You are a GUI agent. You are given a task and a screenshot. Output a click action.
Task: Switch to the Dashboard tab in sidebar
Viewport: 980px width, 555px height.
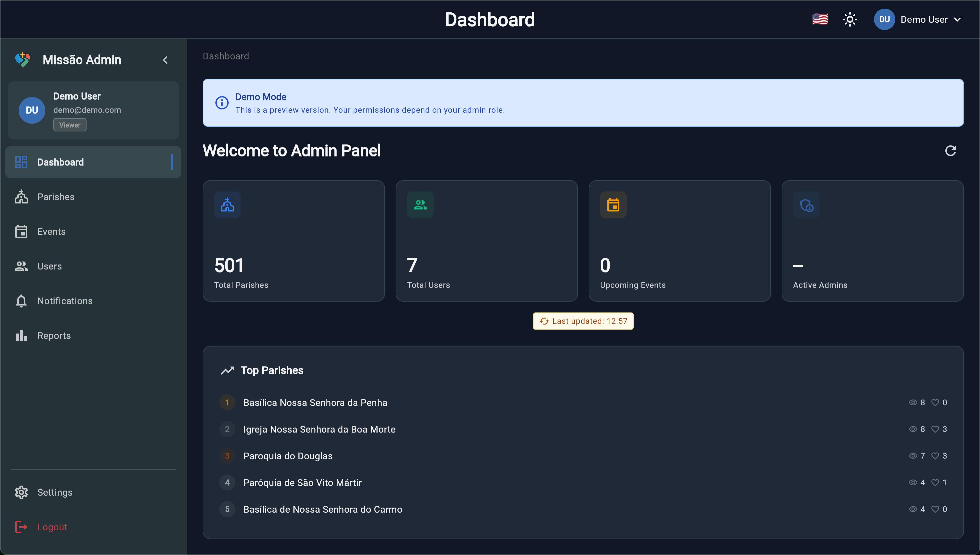61,162
